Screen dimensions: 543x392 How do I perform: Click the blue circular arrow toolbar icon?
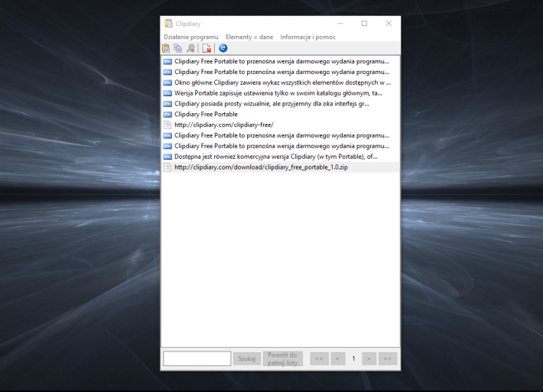(x=223, y=48)
